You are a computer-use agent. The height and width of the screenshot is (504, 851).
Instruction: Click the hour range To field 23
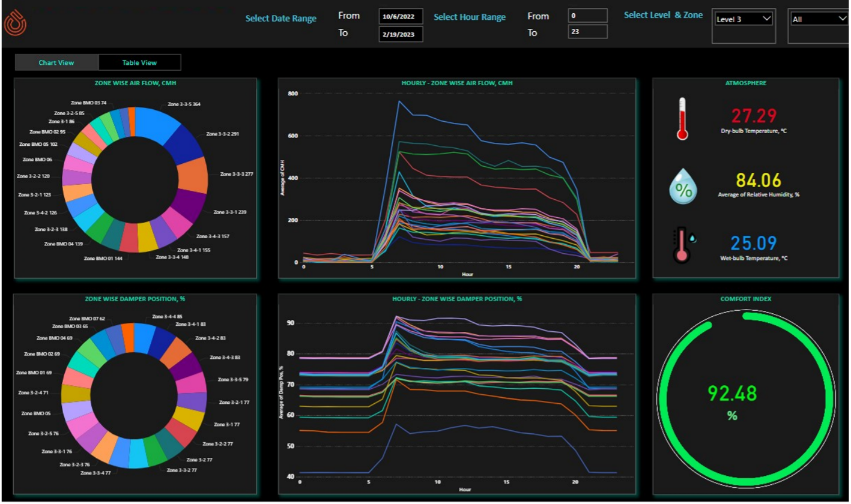(587, 31)
